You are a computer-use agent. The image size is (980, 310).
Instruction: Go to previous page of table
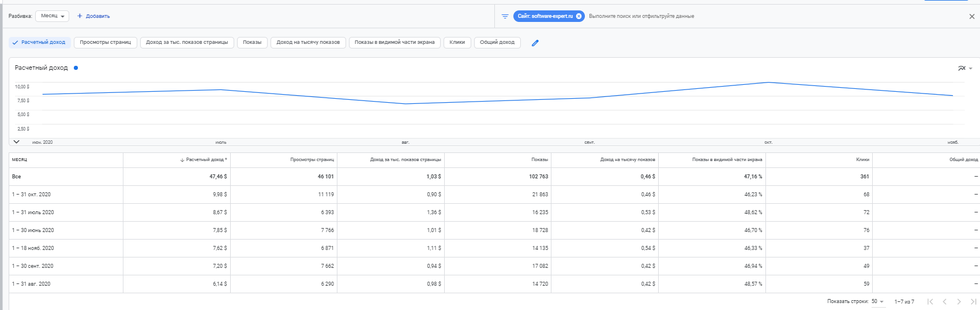[x=944, y=301]
